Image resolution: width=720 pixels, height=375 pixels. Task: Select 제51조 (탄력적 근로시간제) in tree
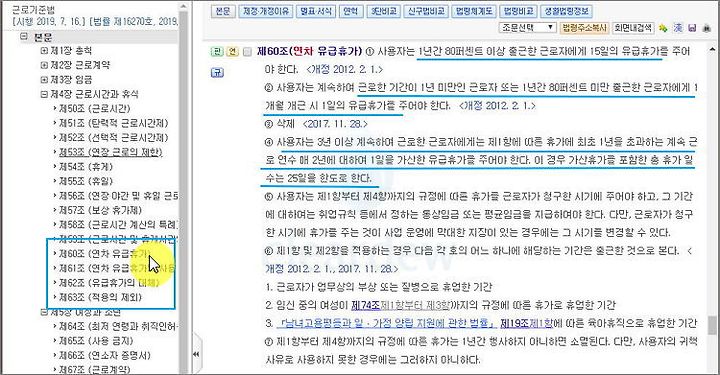pyautogui.click(x=113, y=123)
